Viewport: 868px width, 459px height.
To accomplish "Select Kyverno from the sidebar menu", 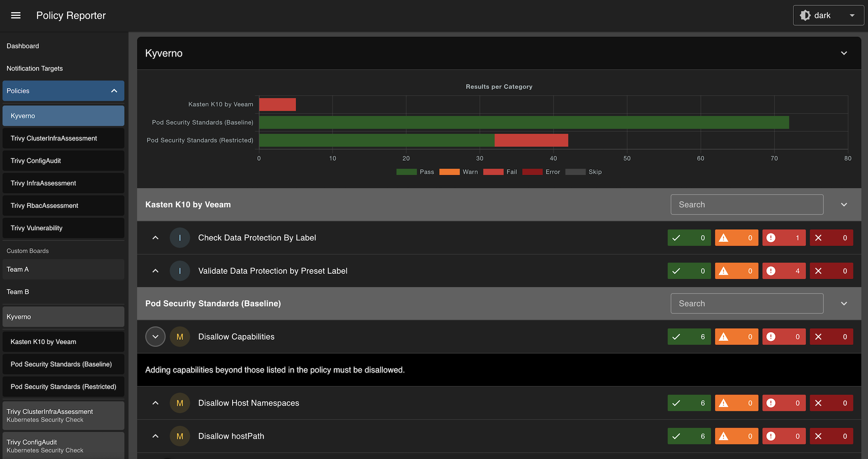I will (x=63, y=115).
